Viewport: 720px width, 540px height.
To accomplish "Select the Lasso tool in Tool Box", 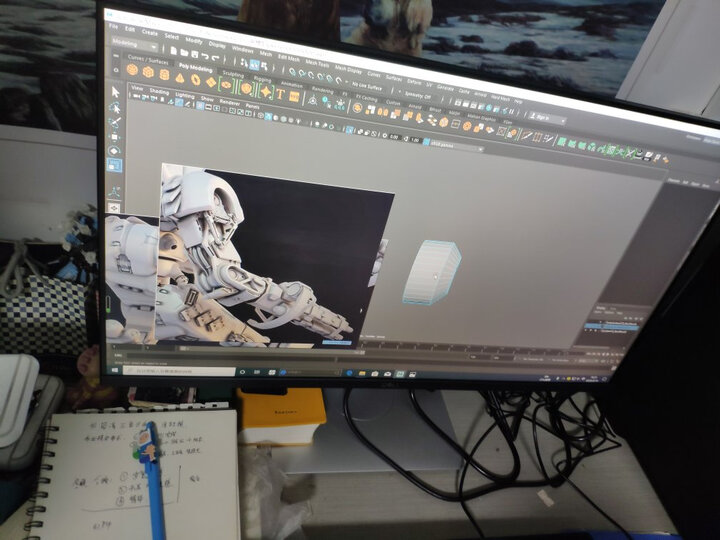I will coord(115,107).
